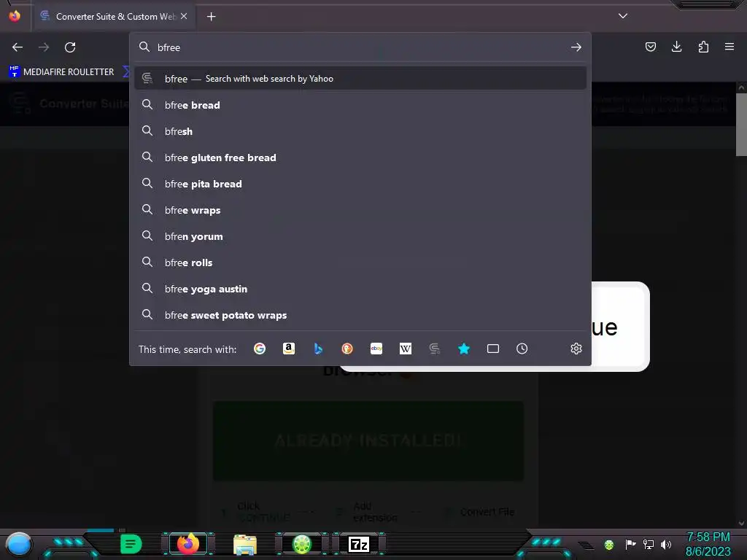Search with DuckDuckGo one-off icon
Image resolution: width=747 pixels, height=560 pixels.
(x=347, y=349)
